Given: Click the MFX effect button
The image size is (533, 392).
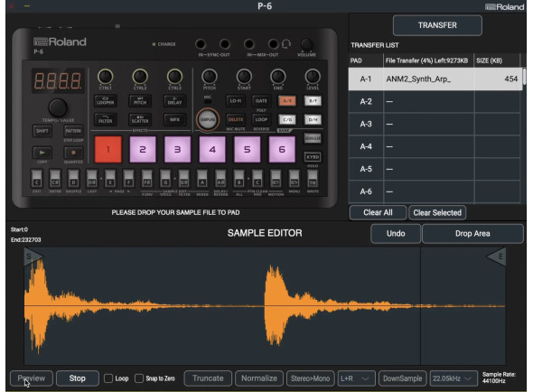Looking at the screenshot, I should coord(174,119).
